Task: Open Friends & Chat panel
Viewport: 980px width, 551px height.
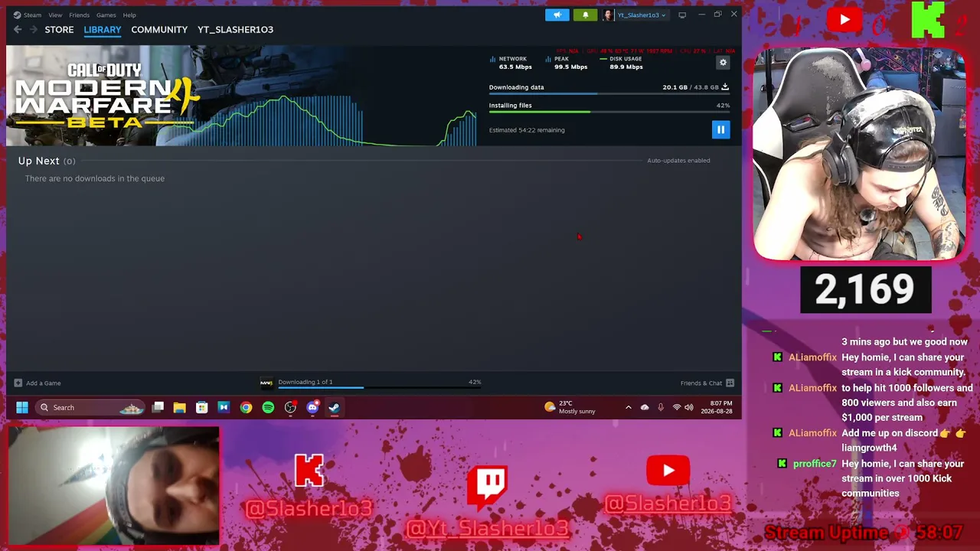Action: (707, 383)
